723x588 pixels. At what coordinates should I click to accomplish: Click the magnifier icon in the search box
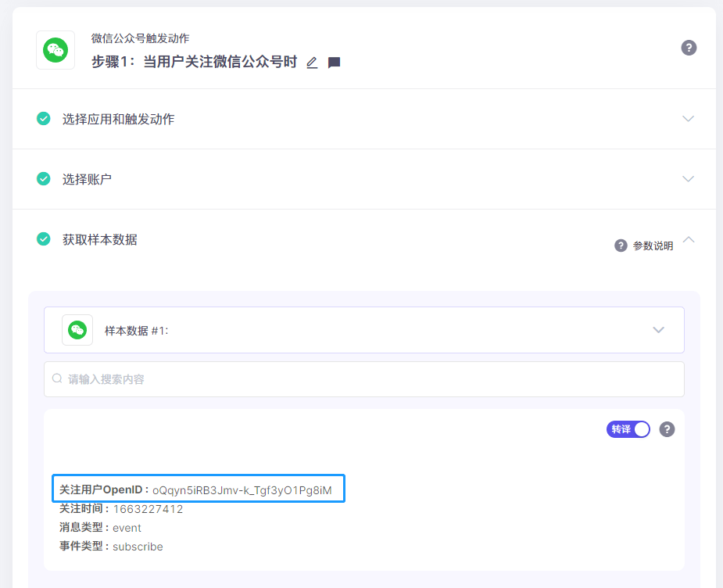pyautogui.click(x=56, y=378)
